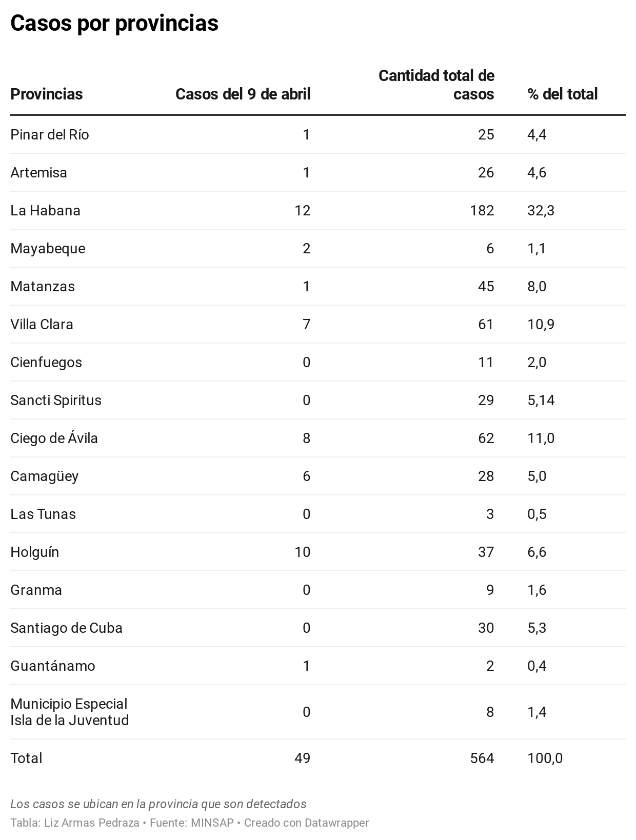The image size is (636, 840).
Task: Click the total cases value 564
Action: pos(482,758)
